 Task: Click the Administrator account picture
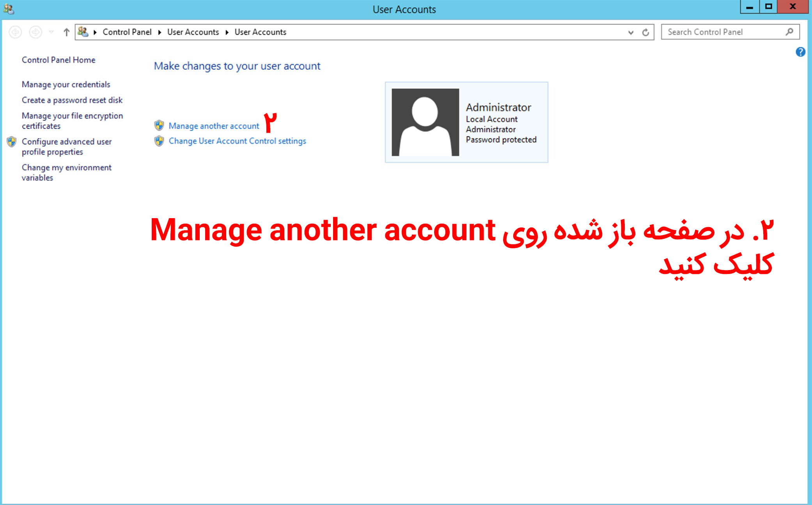425,122
